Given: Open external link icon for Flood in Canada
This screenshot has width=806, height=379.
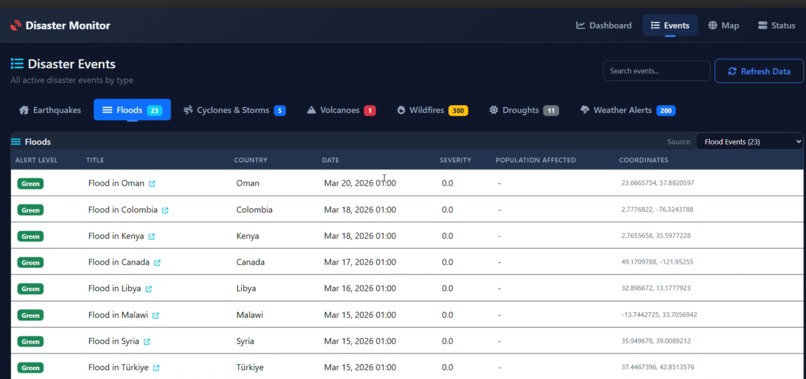Looking at the screenshot, I should (157, 263).
